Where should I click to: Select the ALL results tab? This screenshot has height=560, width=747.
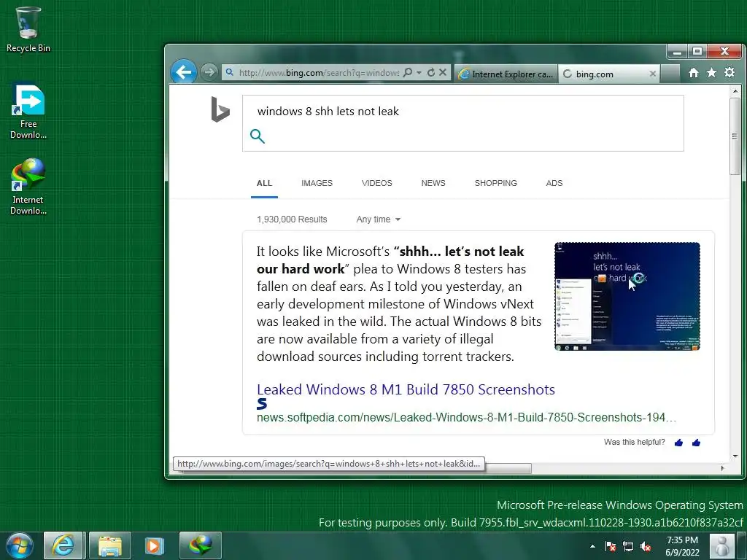264,183
